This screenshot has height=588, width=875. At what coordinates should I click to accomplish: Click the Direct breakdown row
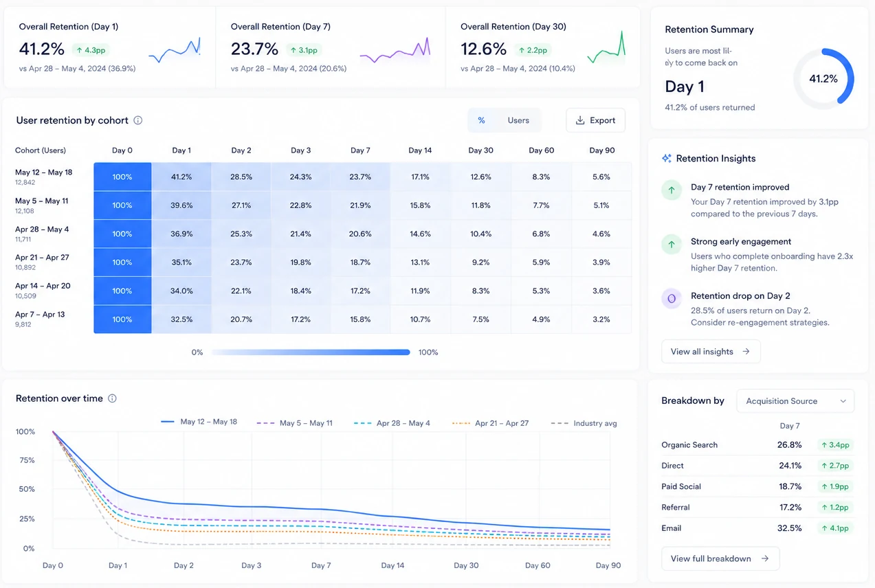pyautogui.click(x=757, y=466)
